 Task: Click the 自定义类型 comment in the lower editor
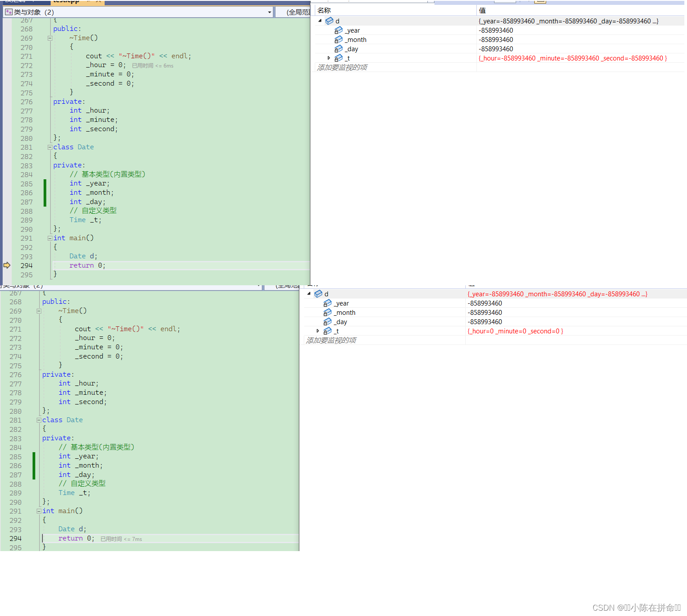(x=82, y=483)
